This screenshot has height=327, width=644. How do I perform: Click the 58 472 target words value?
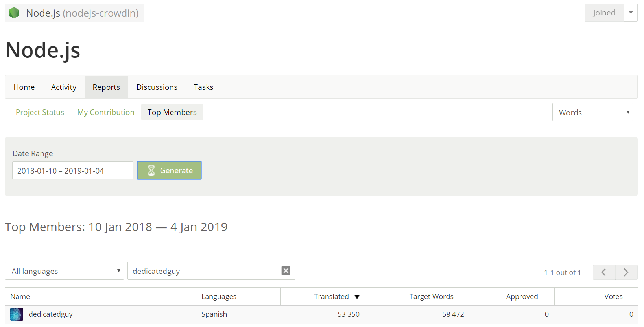[x=453, y=314]
